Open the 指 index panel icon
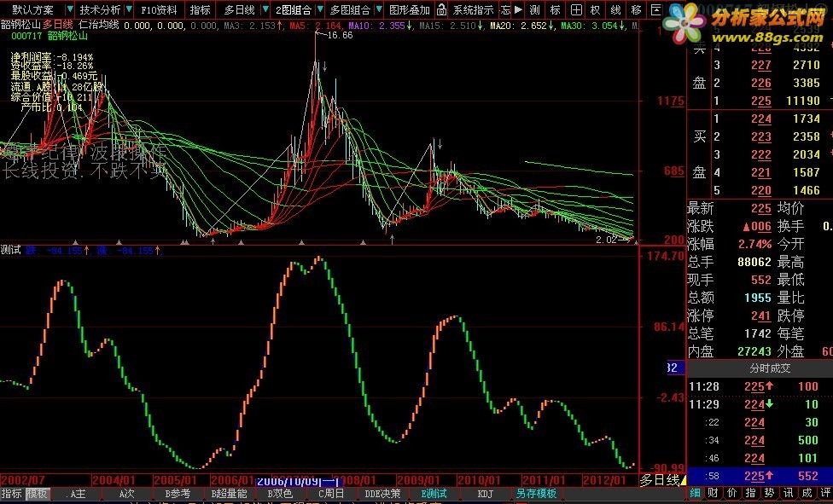 pyautogui.click(x=751, y=493)
